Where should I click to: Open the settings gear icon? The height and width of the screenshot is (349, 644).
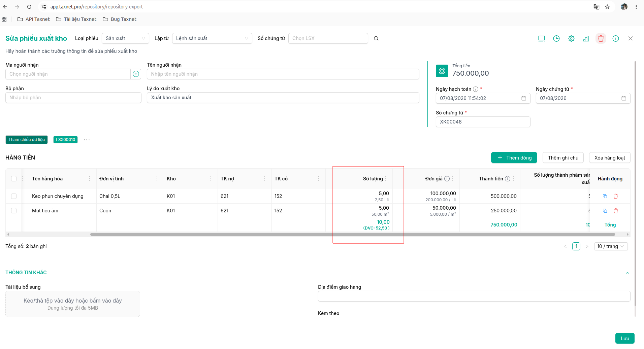(x=571, y=38)
